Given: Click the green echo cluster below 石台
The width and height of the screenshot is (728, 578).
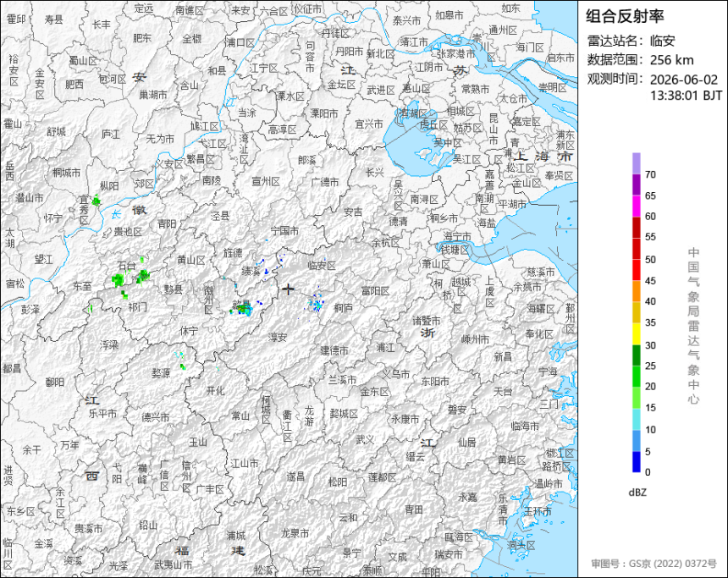Looking at the screenshot, I should point(118,279).
